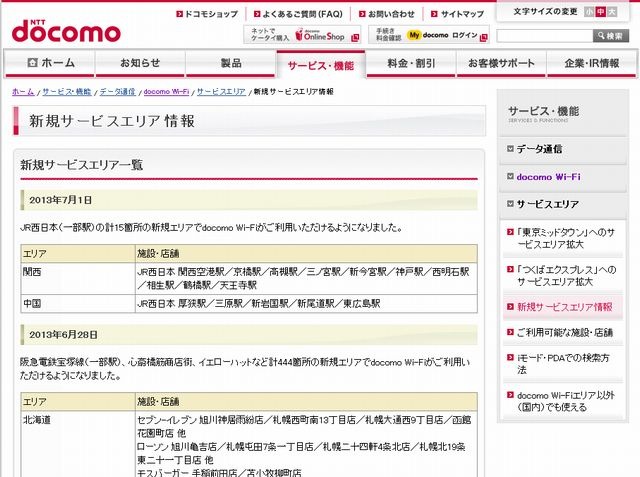Screen dimensions: 640x477
Task: Open the お知らせ tab
Action: tap(140, 63)
